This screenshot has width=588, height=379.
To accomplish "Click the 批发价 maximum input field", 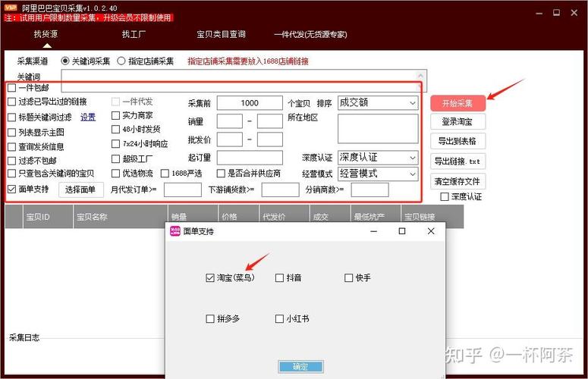I will 270,139.
